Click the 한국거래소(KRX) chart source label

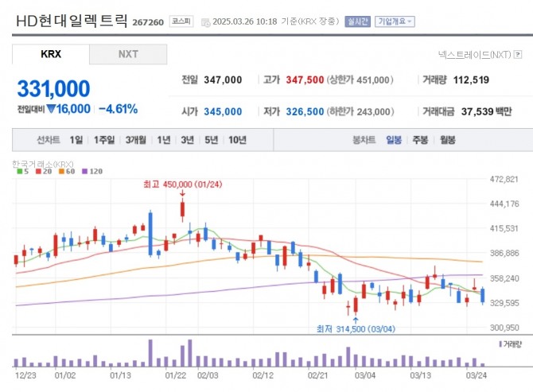coord(43,164)
